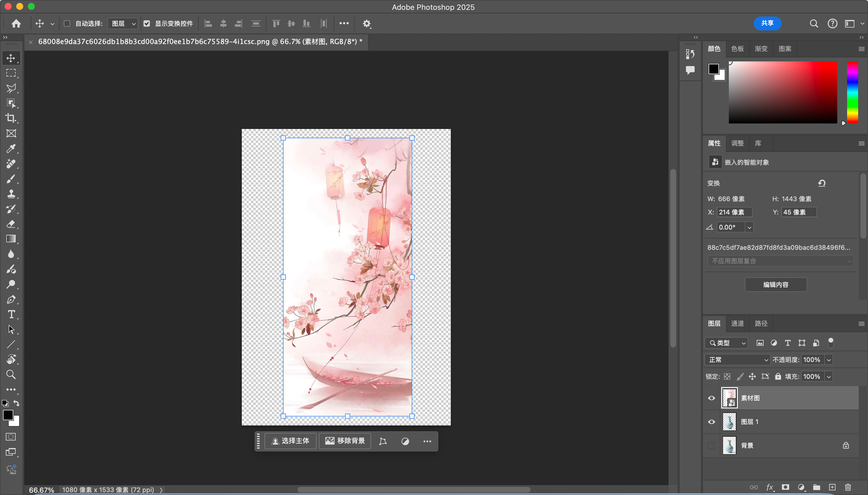Select the Clone Stamp tool
This screenshot has width=868, height=495.
pyautogui.click(x=11, y=194)
